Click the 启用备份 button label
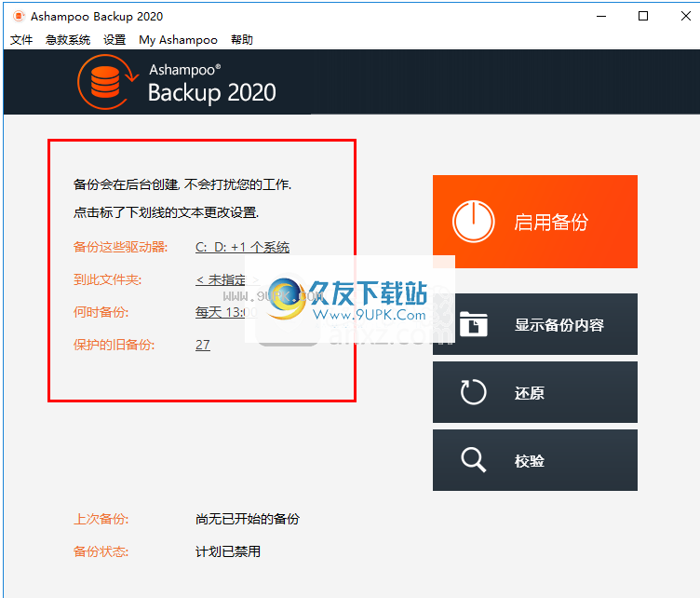700x598 pixels. (551, 222)
